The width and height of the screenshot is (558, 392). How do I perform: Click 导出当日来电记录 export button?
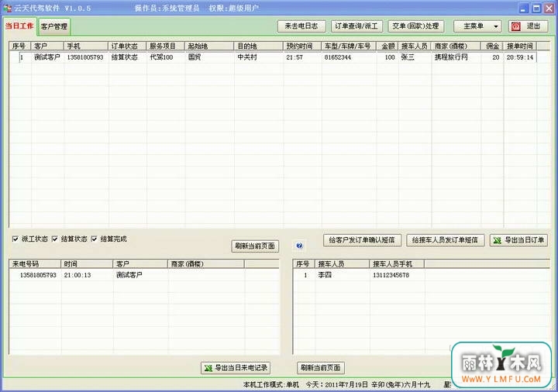pyautogui.click(x=236, y=368)
